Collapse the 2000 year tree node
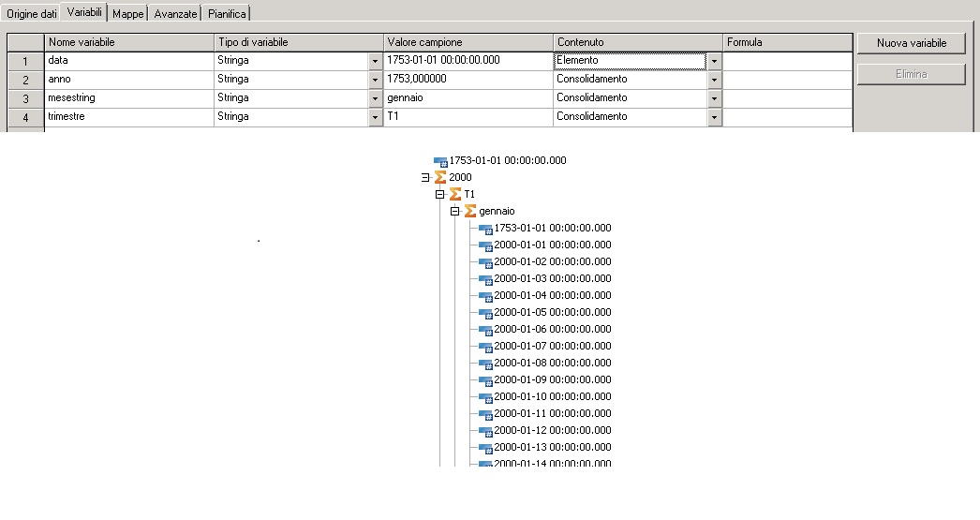The image size is (980, 520). pos(425,177)
